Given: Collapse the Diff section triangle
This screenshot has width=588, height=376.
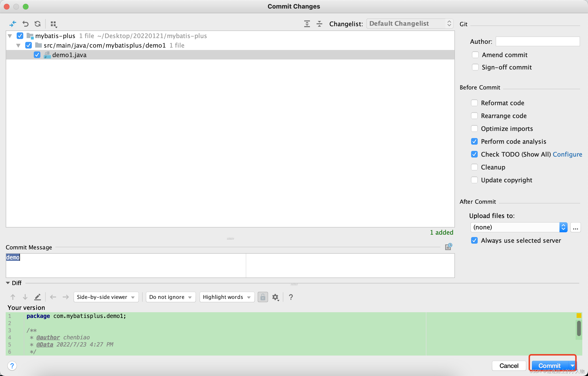Looking at the screenshot, I should tap(8, 283).
